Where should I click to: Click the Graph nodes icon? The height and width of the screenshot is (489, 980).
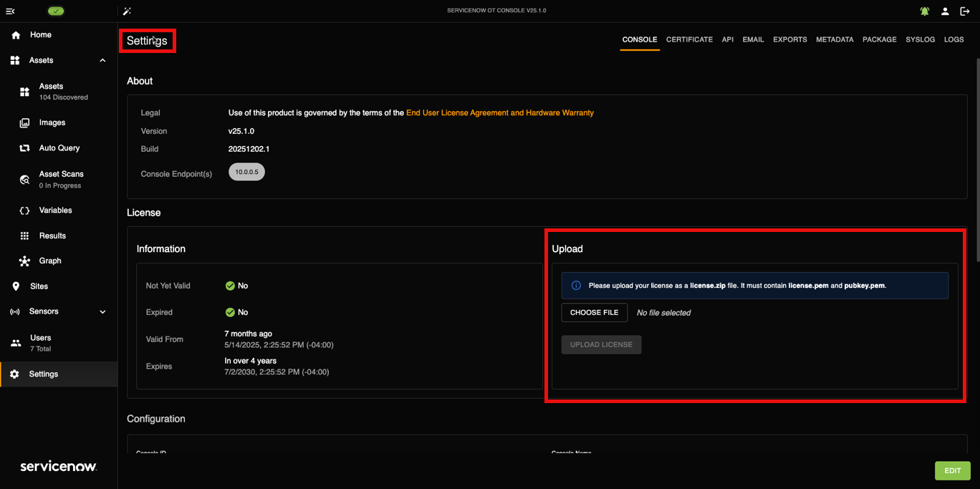click(24, 261)
